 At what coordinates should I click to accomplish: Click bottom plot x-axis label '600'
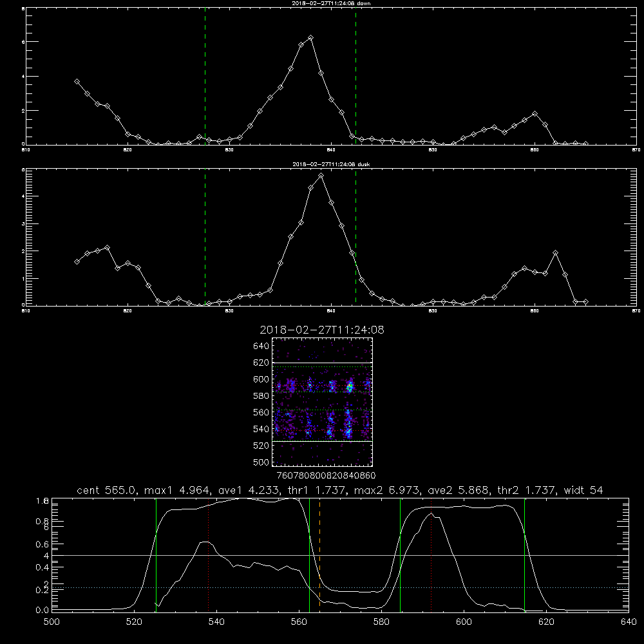[x=464, y=622]
